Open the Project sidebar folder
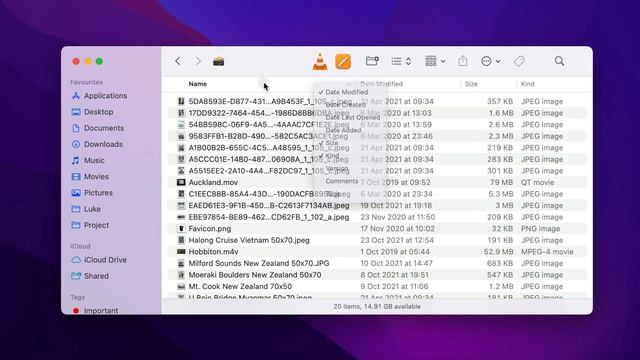The width and height of the screenshot is (640, 360). point(90,225)
